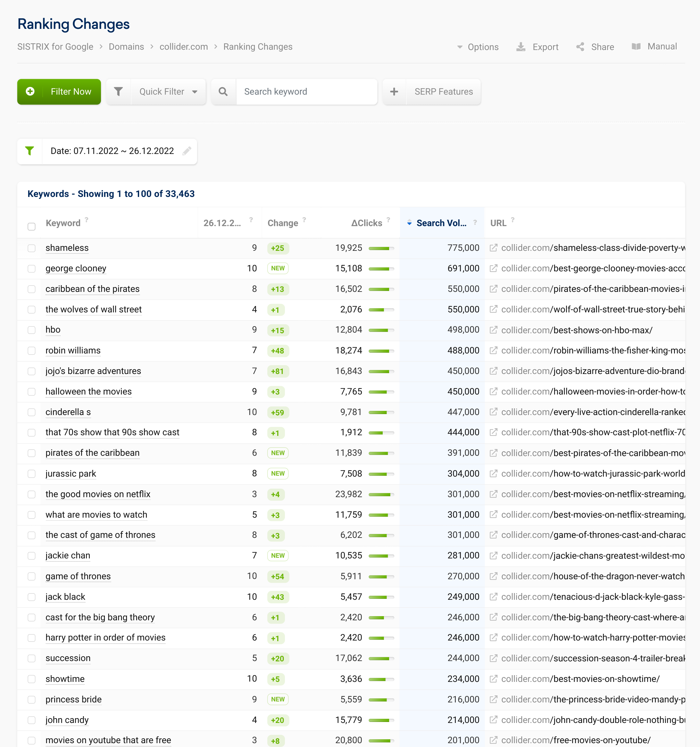This screenshot has height=747, width=700.
Task: Open the keyword link jojo's bizarre adventures
Action: tap(93, 371)
